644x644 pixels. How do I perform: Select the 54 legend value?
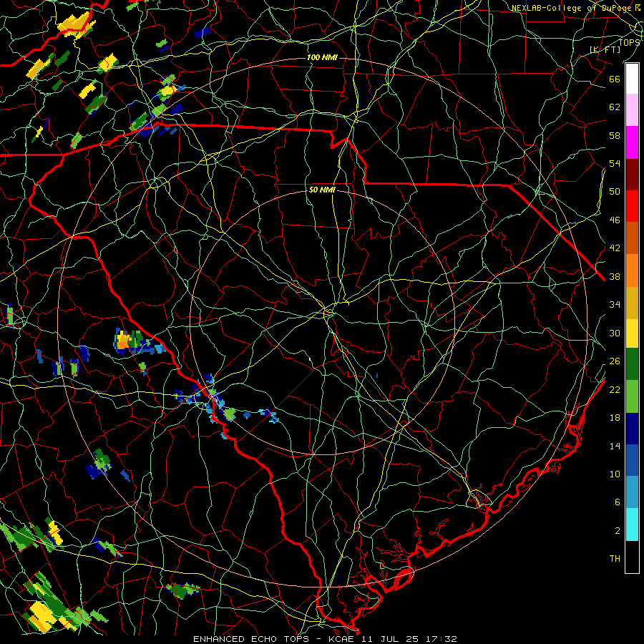pyautogui.click(x=615, y=163)
